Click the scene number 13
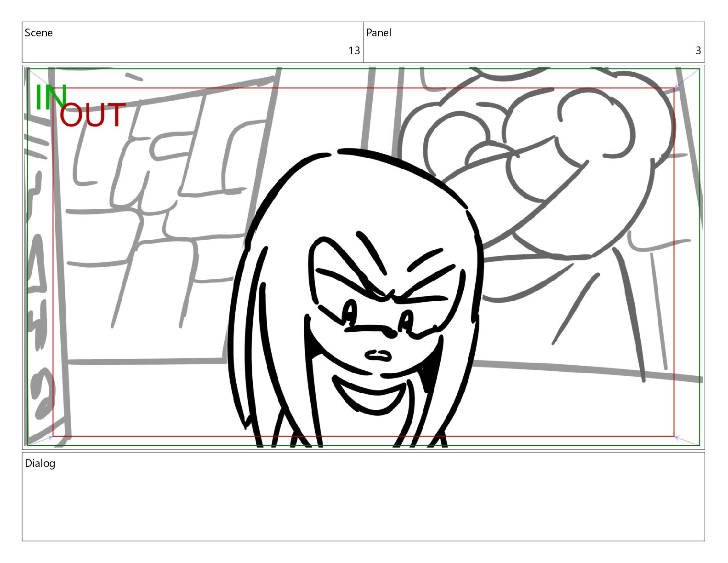This screenshot has height=563, width=728. tap(354, 51)
